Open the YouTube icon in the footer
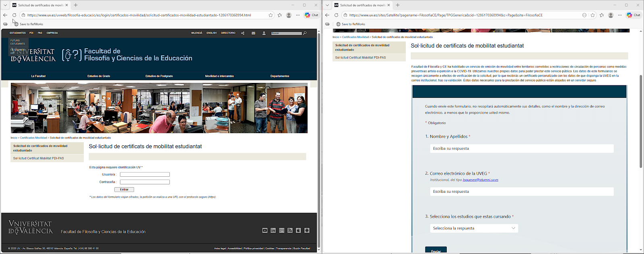Viewport: 644px width, 254px height. pos(265,230)
